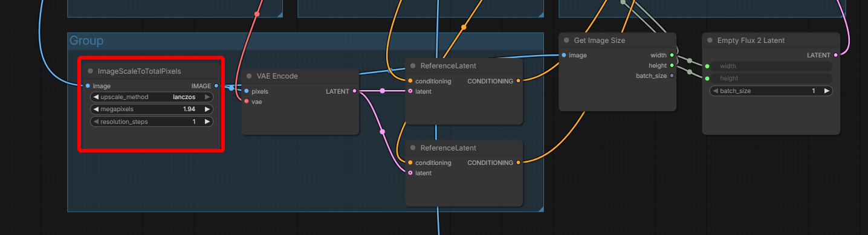Select the Group title label
Image resolution: width=868 pixels, height=235 pixels.
click(86, 40)
